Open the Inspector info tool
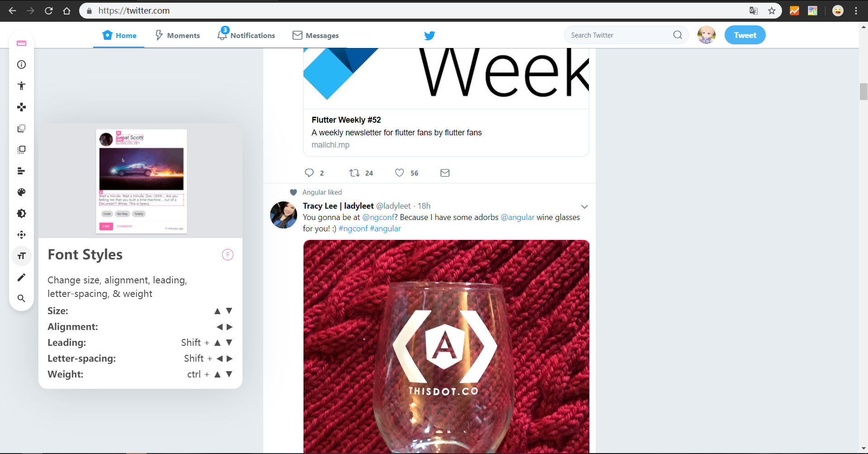This screenshot has width=868, height=454. click(x=21, y=64)
